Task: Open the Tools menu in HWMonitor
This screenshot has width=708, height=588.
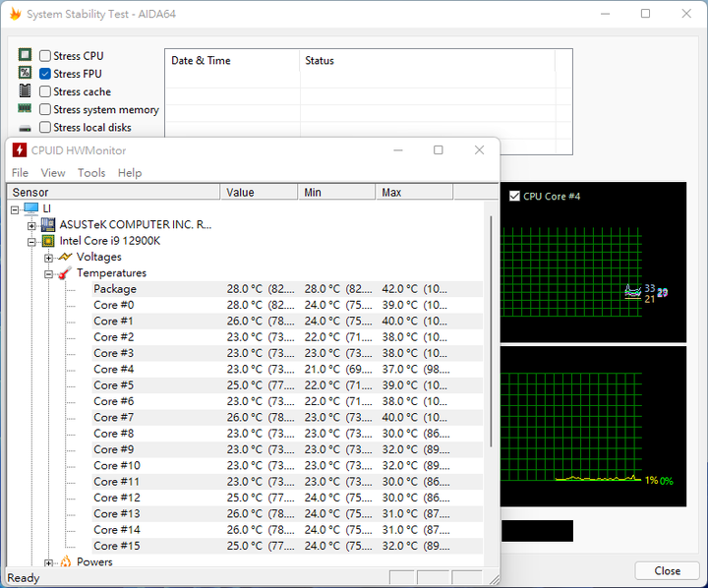Action: point(91,173)
